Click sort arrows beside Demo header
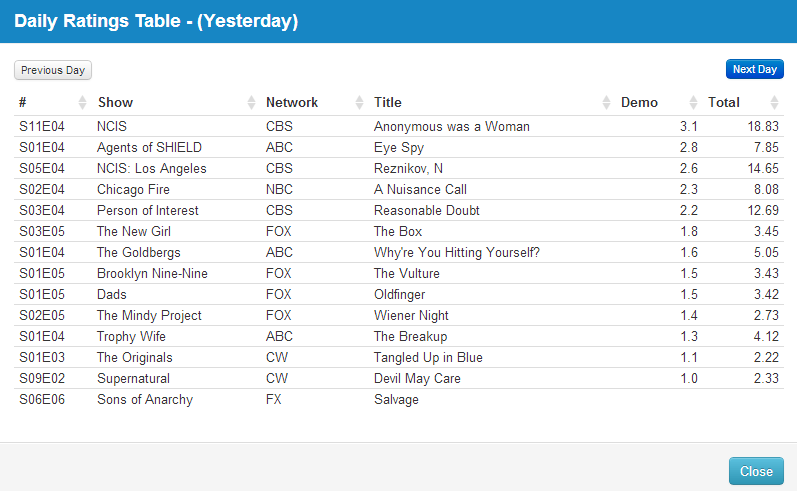This screenshot has width=797, height=491. point(693,103)
